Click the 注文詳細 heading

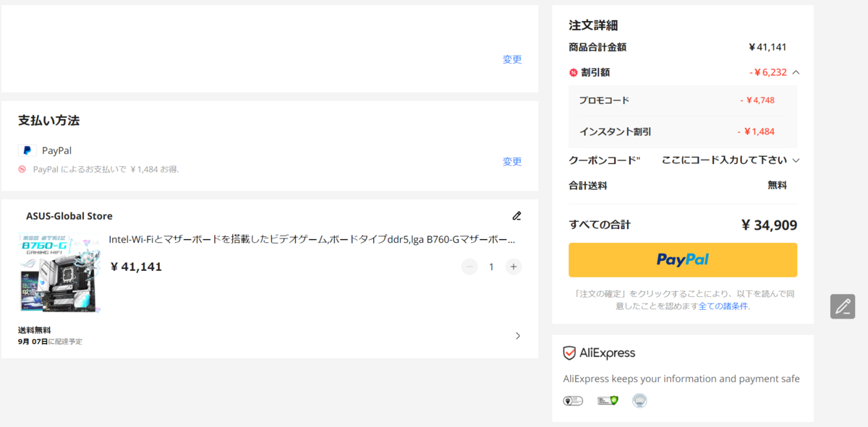point(593,25)
